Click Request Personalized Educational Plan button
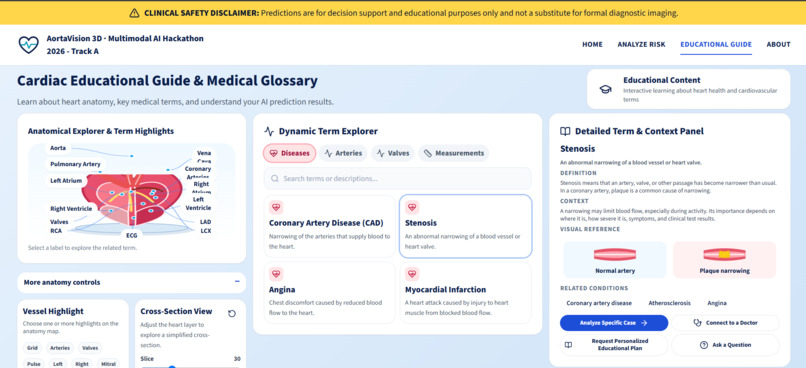This screenshot has height=368, width=806. click(x=614, y=345)
